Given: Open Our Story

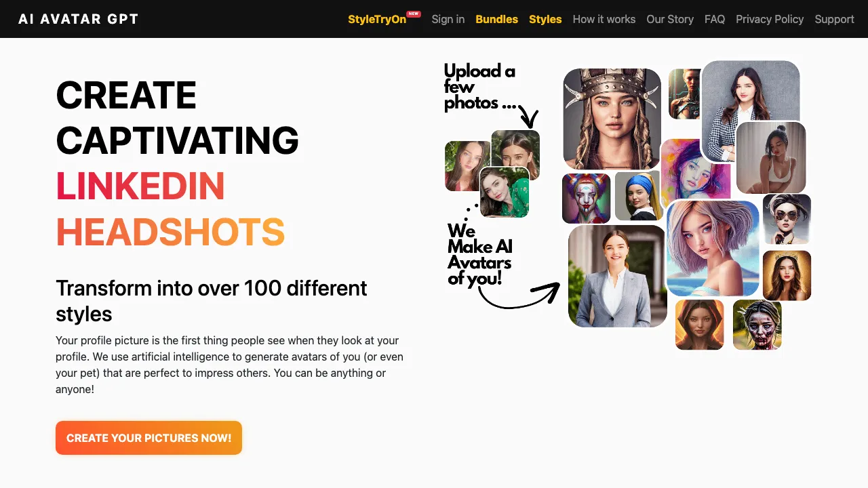Looking at the screenshot, I should (670, 19).
